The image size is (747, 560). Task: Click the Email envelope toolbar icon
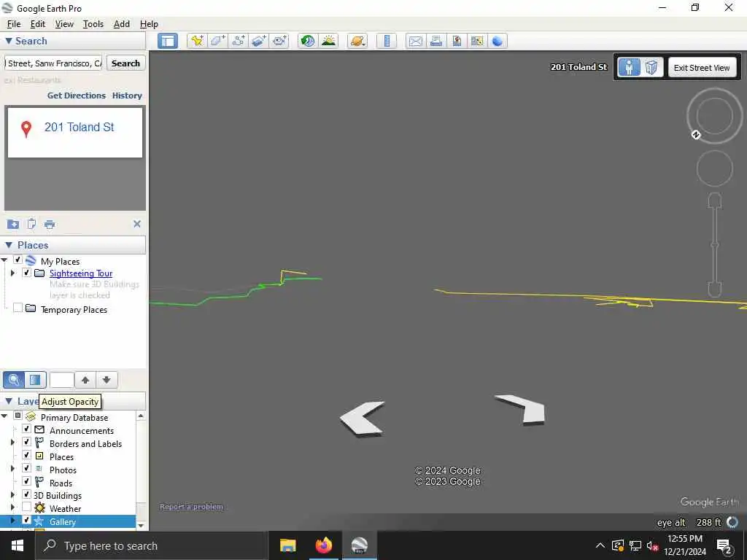415,41
